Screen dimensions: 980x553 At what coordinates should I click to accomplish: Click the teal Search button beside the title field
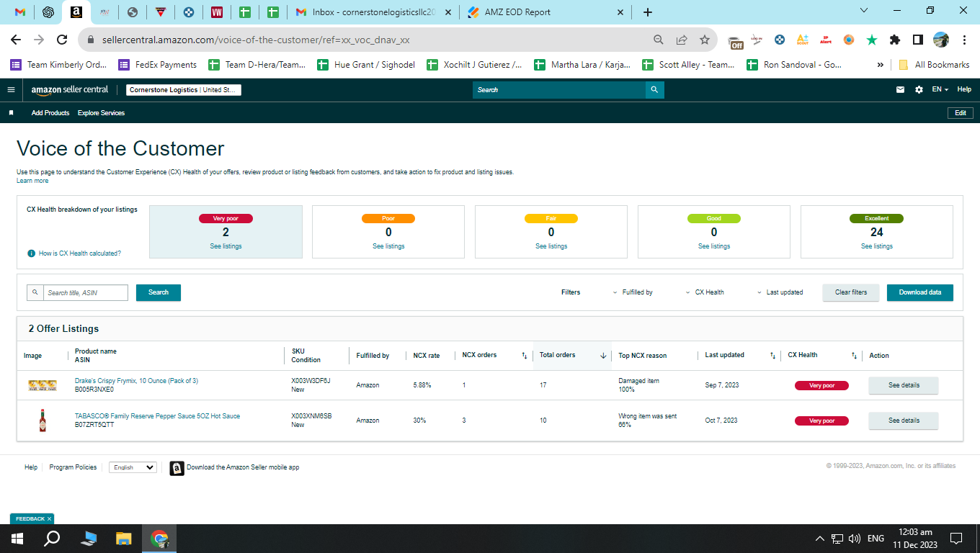point(159,292)
